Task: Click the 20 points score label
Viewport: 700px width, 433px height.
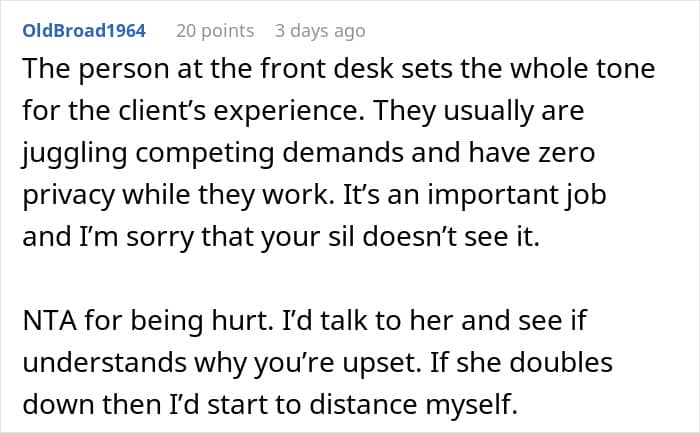Action: tap(215, 31)
